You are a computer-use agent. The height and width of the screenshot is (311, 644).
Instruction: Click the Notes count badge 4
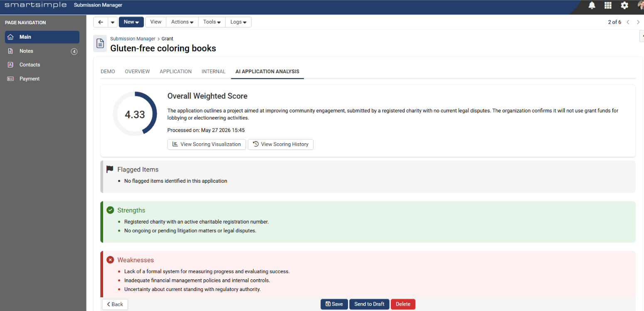pyautogui.click(x=74, y=51)
